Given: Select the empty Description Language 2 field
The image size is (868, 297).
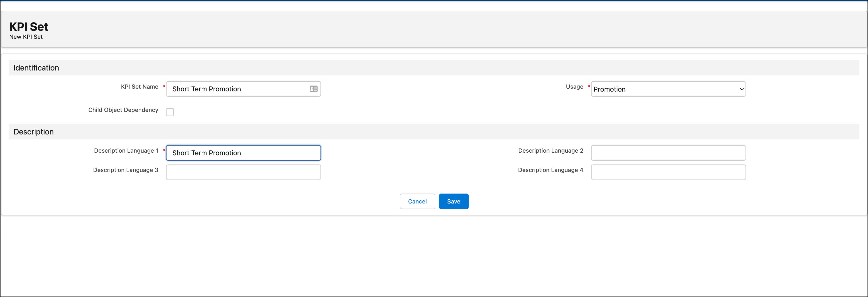Looking at the screenshot, I should (668, 153).
